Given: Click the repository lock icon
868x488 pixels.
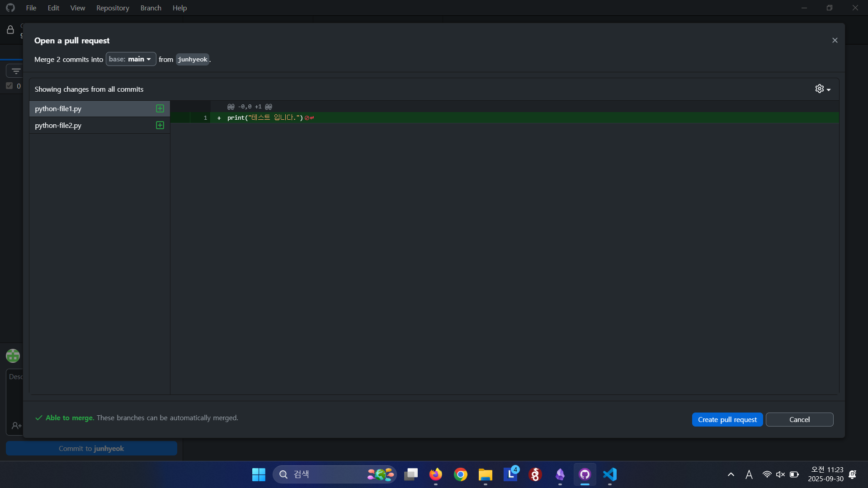Looking at the screenshot, I should point(10,30).
